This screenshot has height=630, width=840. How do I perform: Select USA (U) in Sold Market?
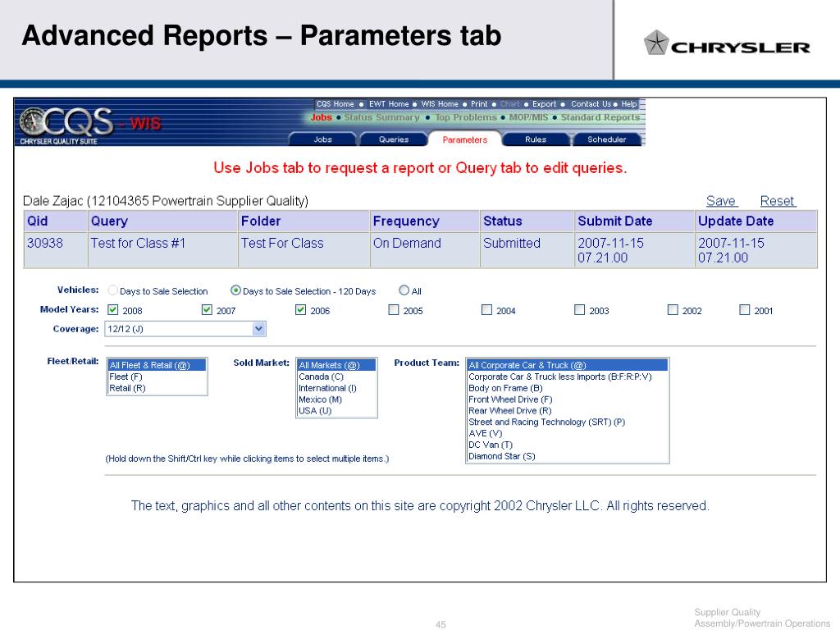pos(336,410)
